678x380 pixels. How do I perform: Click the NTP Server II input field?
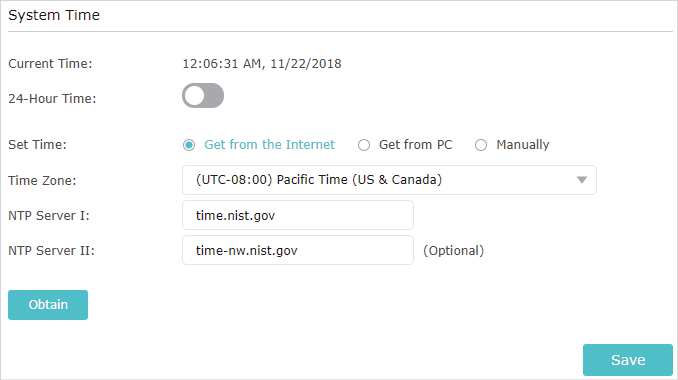point(297,250)
